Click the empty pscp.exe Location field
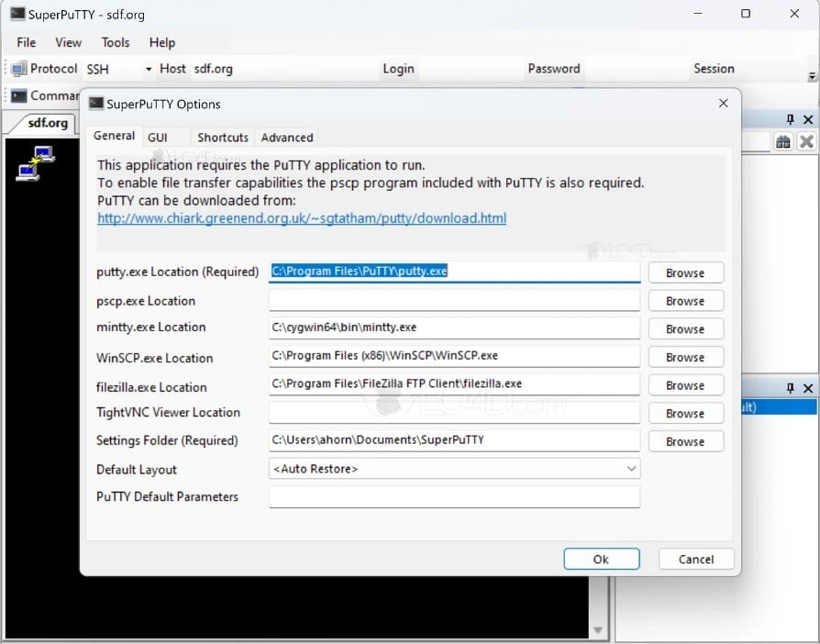820x644 pixels. [454, 300]
